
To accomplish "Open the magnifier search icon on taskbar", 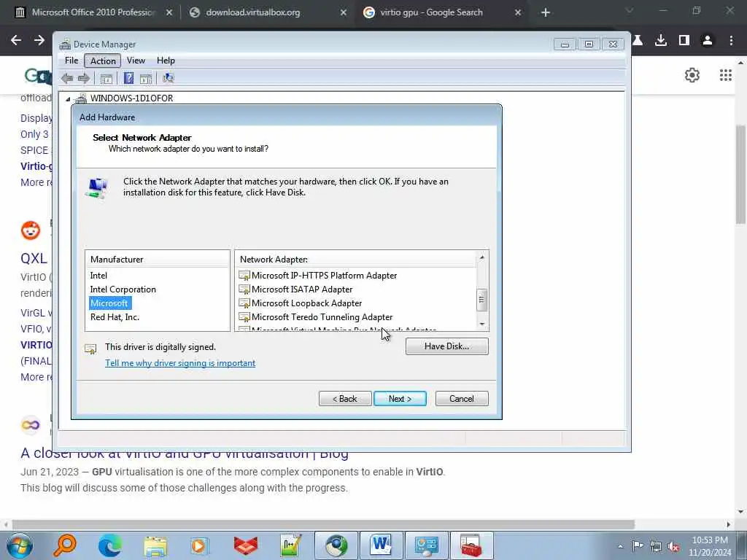I will (x=65, y=545).
